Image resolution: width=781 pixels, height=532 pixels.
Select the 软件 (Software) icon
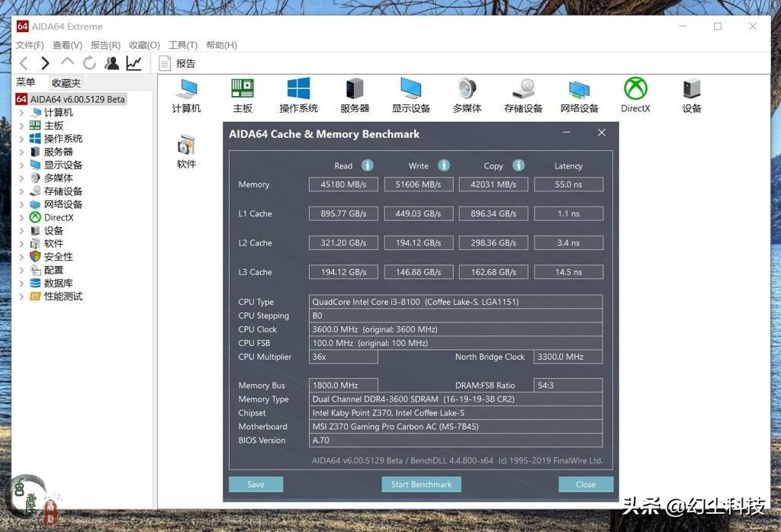pyautogui.click(x=186, y=145)
